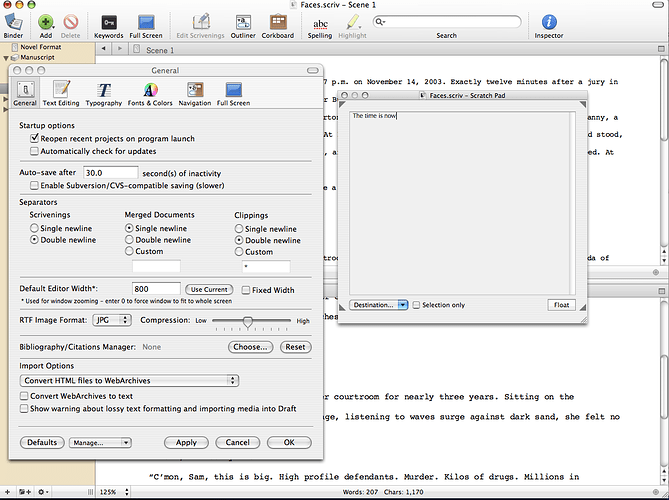Click the Spelling toolbar icon
The width and height of the screenshot is (669, 500).
coord(320,24)
